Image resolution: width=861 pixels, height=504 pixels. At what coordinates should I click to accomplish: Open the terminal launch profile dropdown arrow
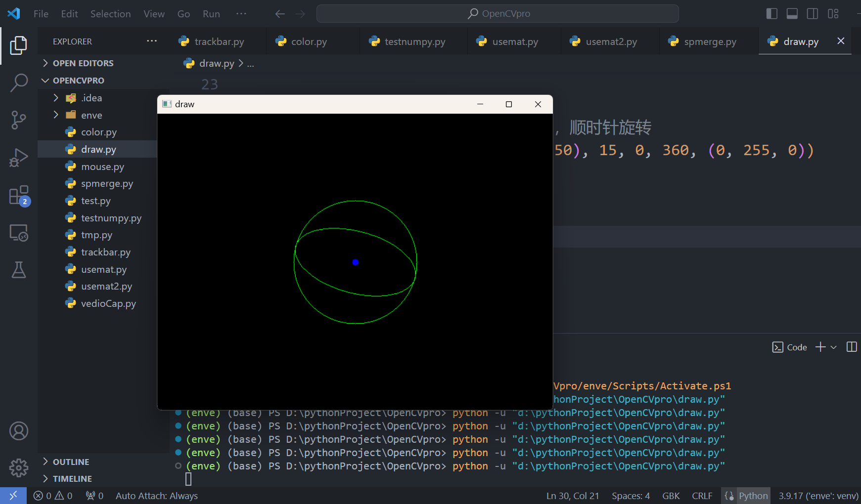[x=833, y=347]
